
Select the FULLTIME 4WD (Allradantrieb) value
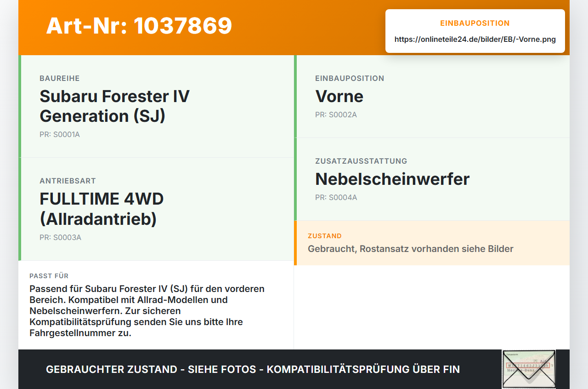coord(102,209)
